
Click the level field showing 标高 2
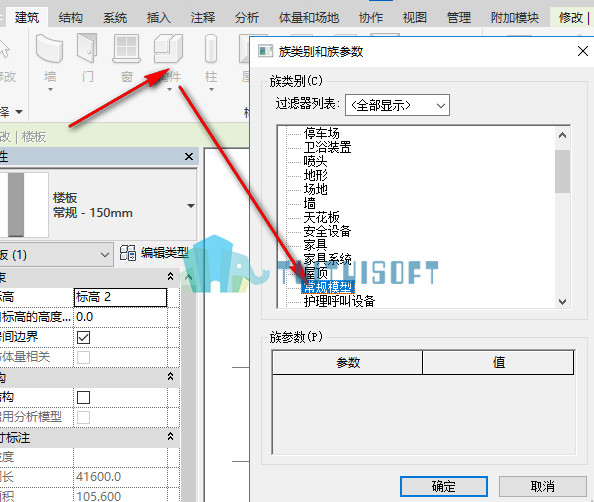click(x=120, y=297)
